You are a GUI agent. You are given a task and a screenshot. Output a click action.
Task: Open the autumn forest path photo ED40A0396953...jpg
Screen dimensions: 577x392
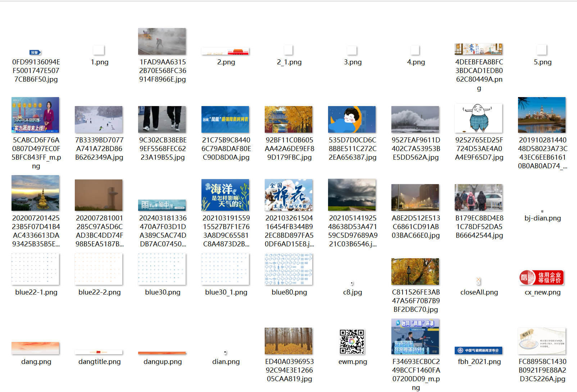point(288,341)
